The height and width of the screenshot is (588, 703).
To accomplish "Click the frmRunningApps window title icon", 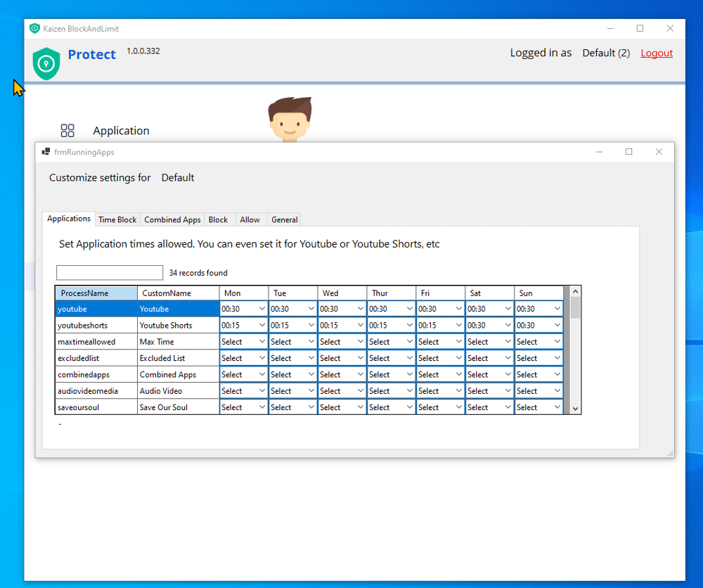I will point(46,152).
